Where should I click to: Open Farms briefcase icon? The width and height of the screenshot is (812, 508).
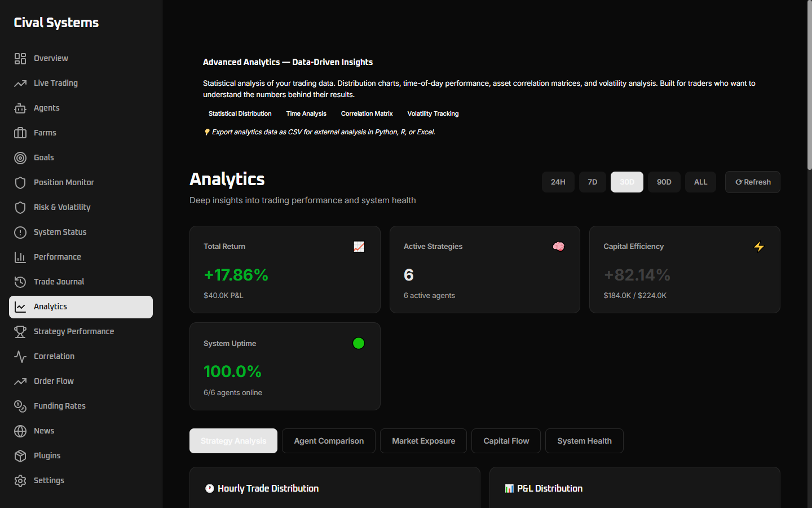[20, 133]
